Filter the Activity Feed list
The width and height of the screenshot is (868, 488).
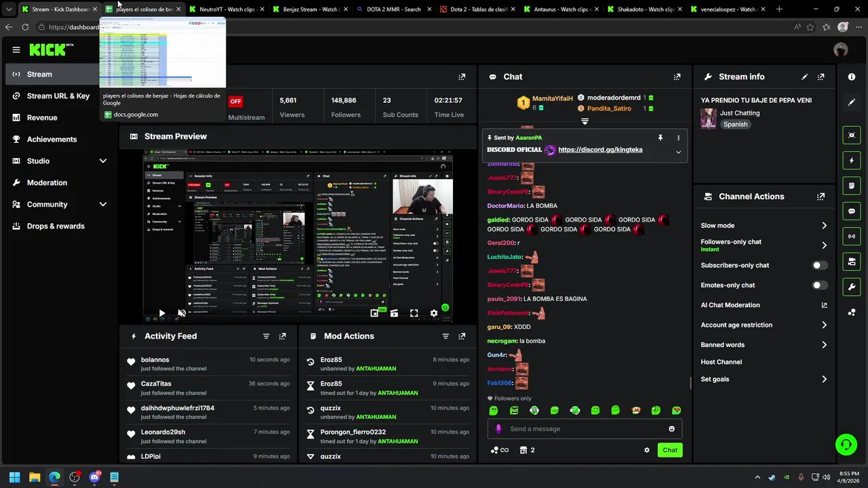[266, 336]
